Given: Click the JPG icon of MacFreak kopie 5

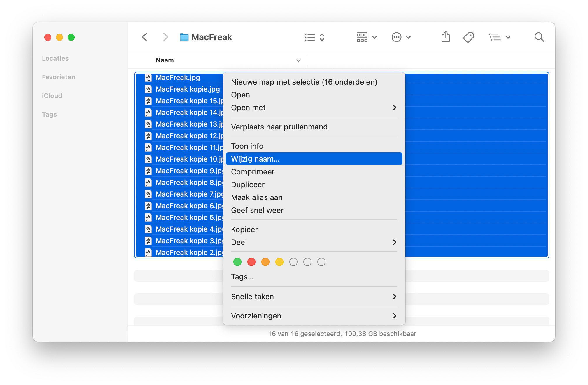Looking at the screenshot, I should [x=148, y=217].
